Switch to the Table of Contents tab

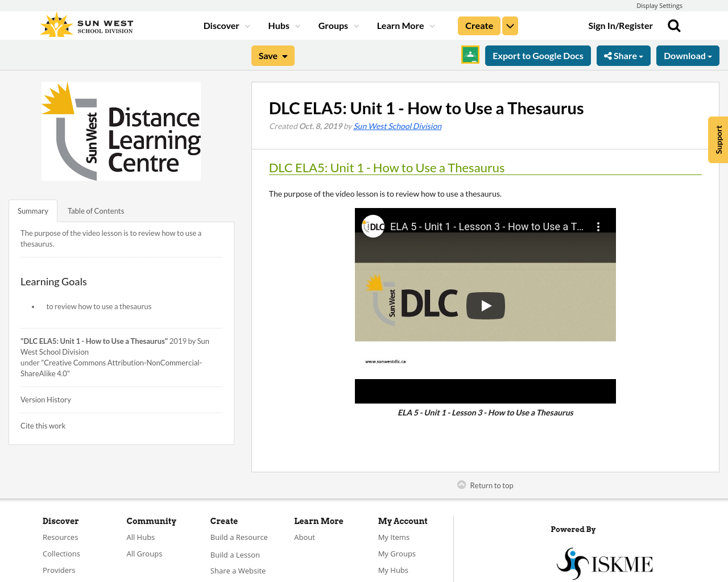pos(96,210)
